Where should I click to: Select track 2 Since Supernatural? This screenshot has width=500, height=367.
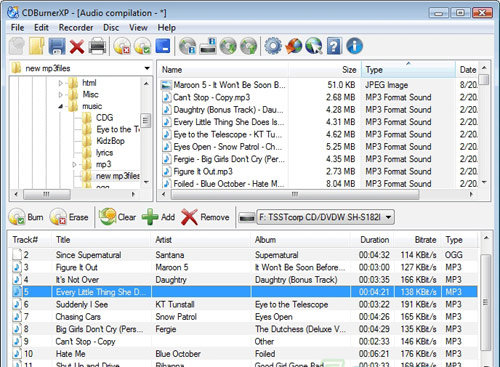(x=244, y=255)
